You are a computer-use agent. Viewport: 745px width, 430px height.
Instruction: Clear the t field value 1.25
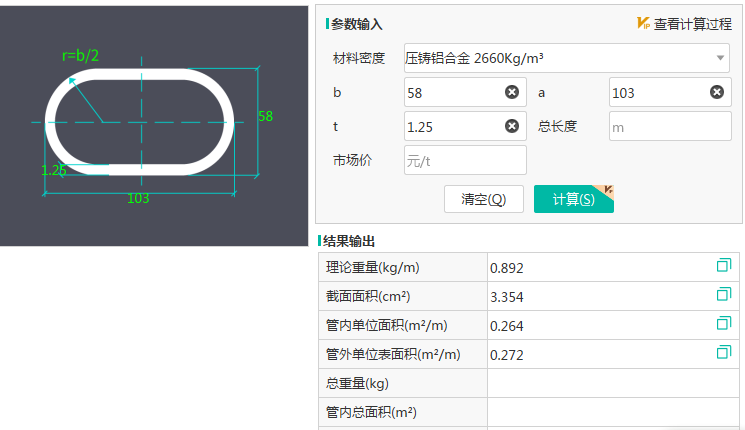[512, 126]
